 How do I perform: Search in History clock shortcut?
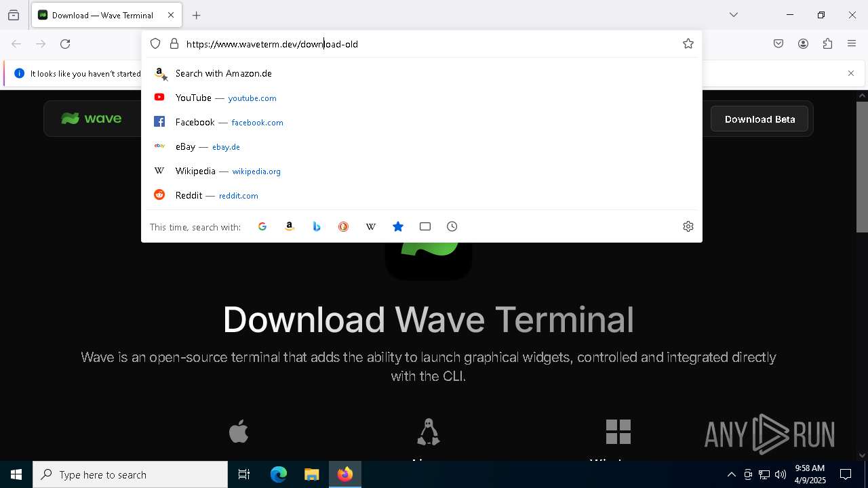tap(452, 226)
